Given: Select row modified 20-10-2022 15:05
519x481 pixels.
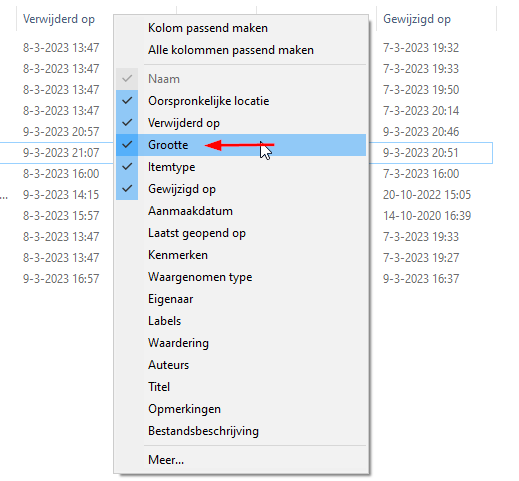Looking at the screenshot, I should [427, 195].
